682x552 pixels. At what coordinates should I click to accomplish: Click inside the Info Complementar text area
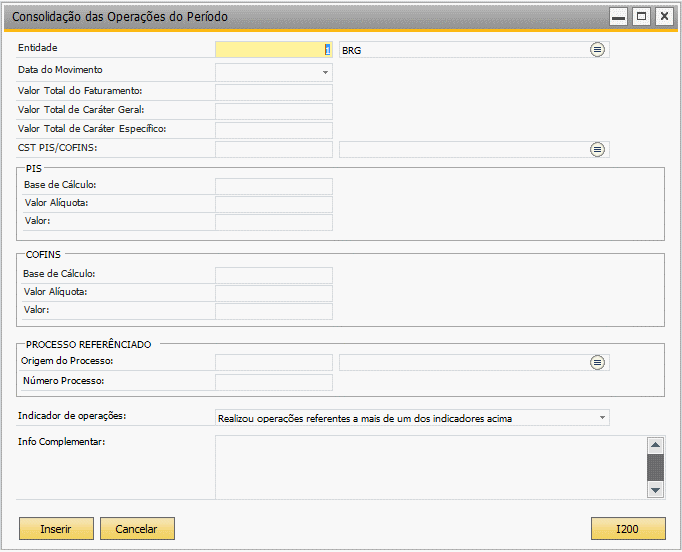pos(431,467)
